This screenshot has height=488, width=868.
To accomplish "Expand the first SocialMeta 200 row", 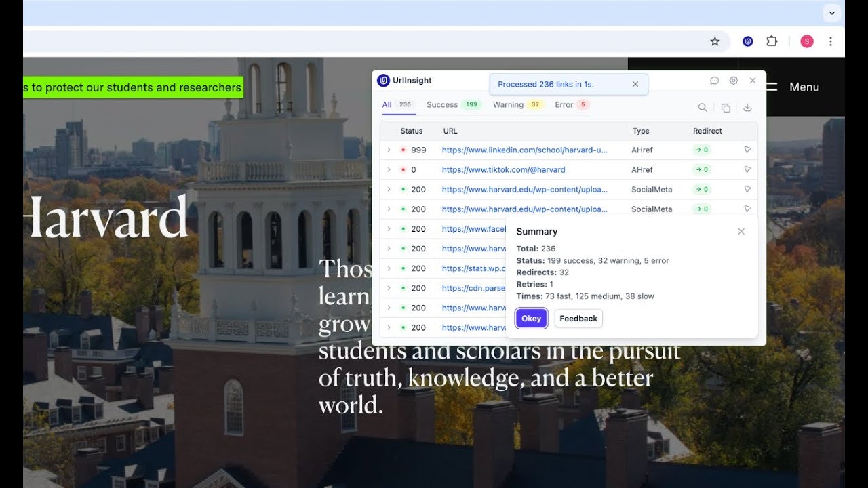I will 389,189.
